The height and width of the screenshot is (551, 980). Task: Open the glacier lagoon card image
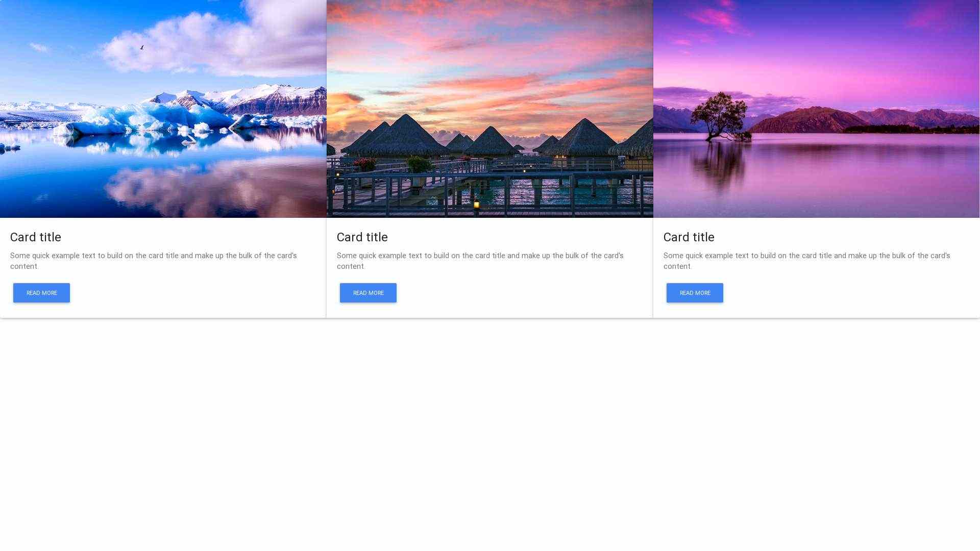tap(163, 109)
